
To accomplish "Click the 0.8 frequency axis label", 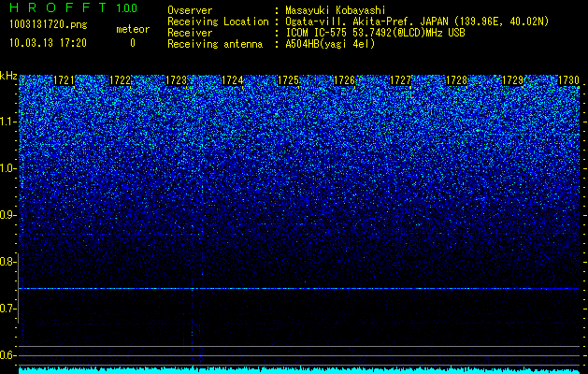I will (x=8, y=262).
